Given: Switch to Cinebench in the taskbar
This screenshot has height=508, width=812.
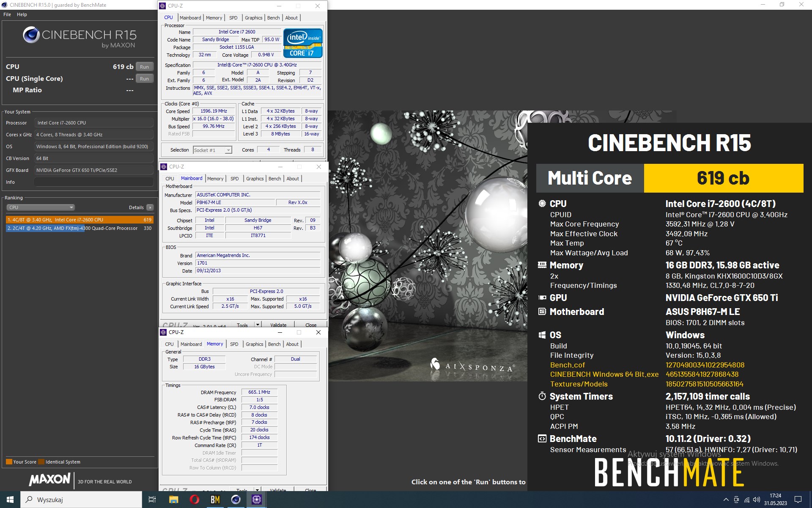Looking at the screenshot, I should (236, 500).
